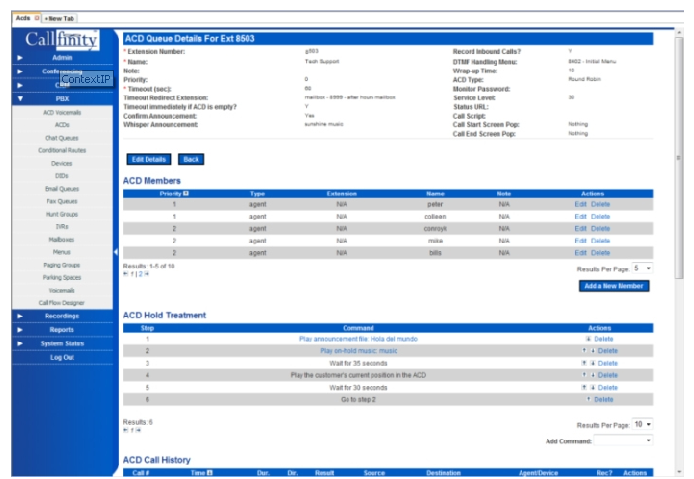
Task: Open Hold Treatment Results Per Page dropdown
Action: [x=642, y=424]
